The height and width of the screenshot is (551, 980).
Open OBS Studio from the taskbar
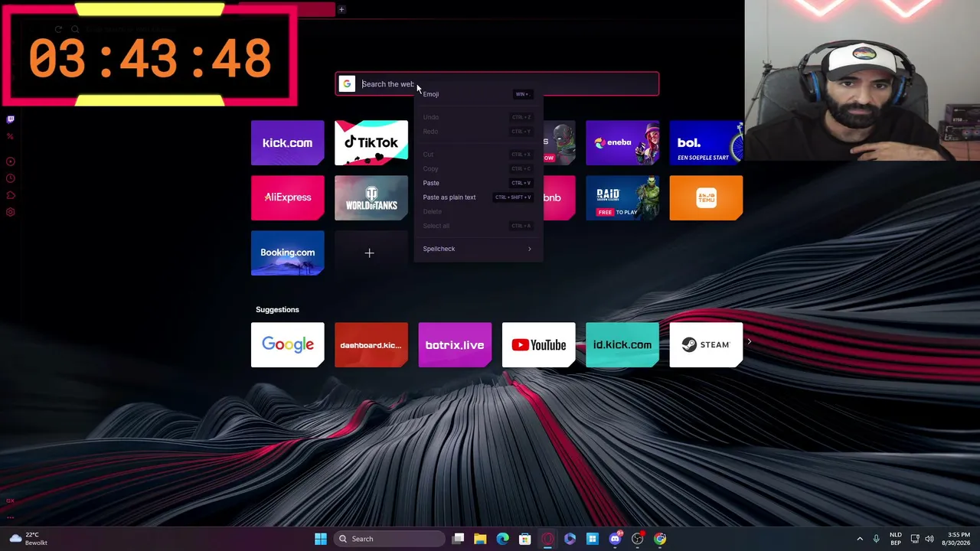coord(637,539)
